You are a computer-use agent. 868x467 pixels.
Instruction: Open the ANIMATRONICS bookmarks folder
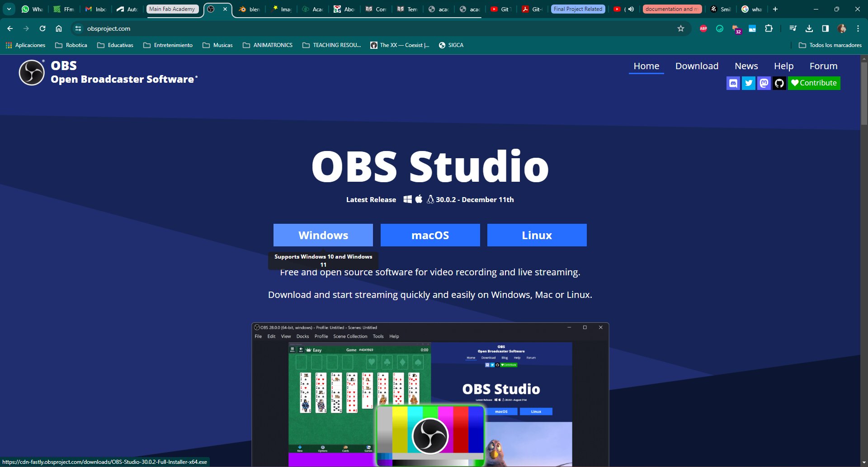[x=268, y=45]
